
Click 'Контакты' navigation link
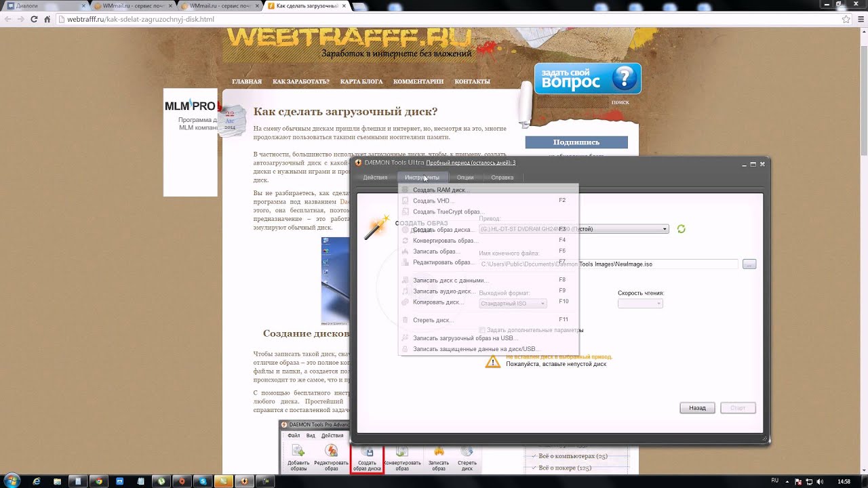[472, 81]
